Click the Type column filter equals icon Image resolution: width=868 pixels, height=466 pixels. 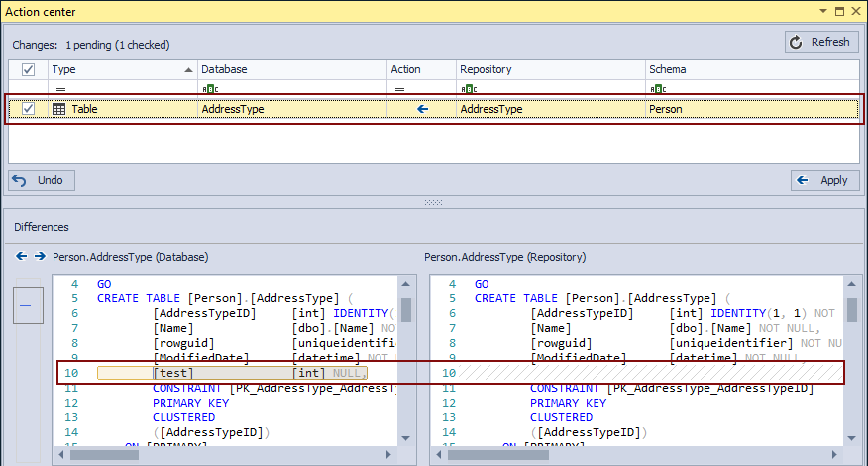(x=59, y=88)
